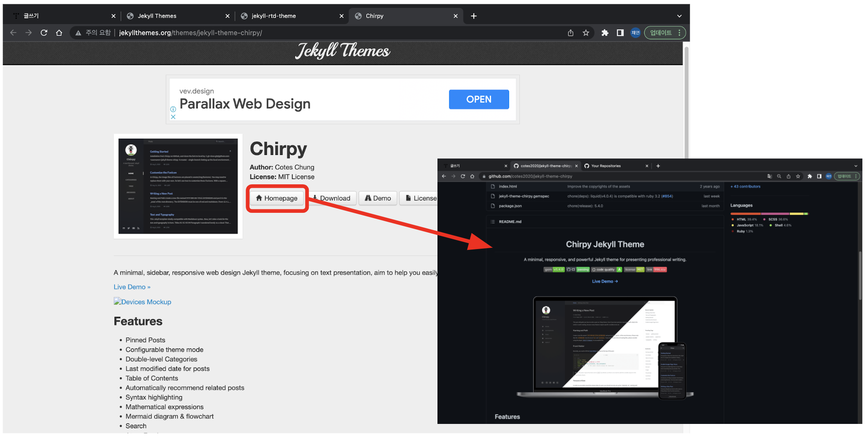Open extensions puzzle icon in jekyllthemes window
868x436 pixels.
pos(605,33)
